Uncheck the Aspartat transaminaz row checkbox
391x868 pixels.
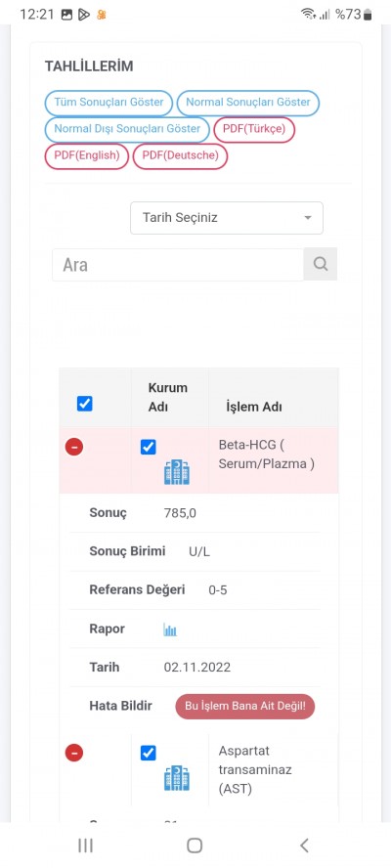pyautogui.click(x=148, y=753)
